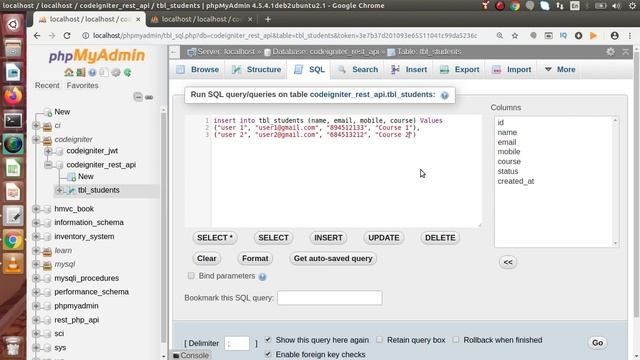Expand hmvc_book database node
The height and width of the screenshot is (360, 640).
coord(36,209)
